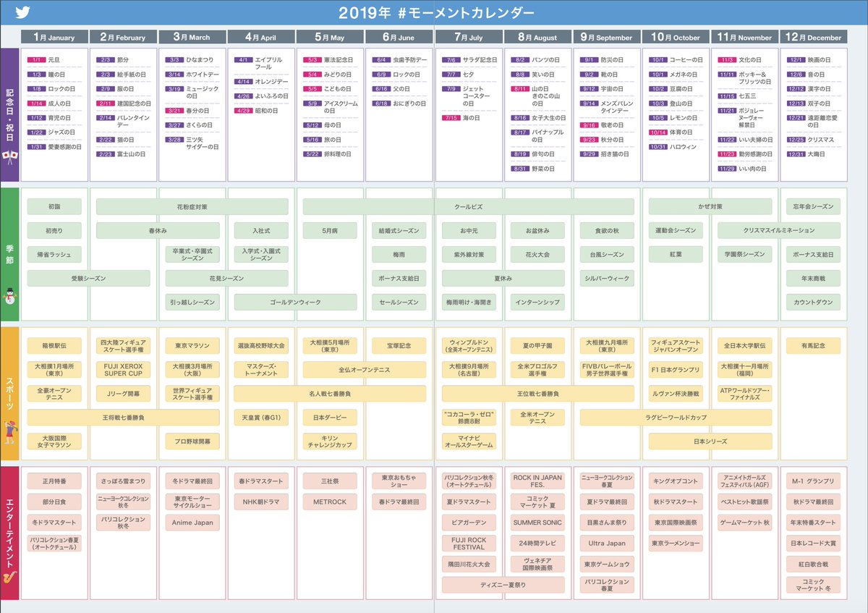Click the クリスマスイルミネーション bar
868x613 pixels.
click(x=779, y=231)
